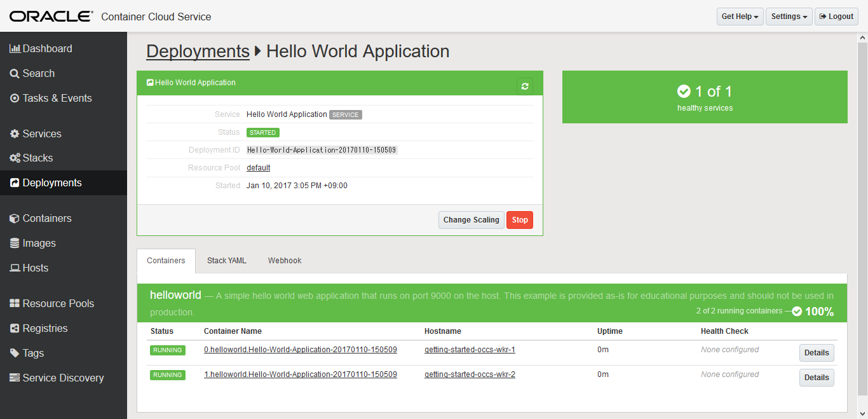868x419 pixels.
Task: Click the Deployments breadcrumb link
Action: point(198,52)
